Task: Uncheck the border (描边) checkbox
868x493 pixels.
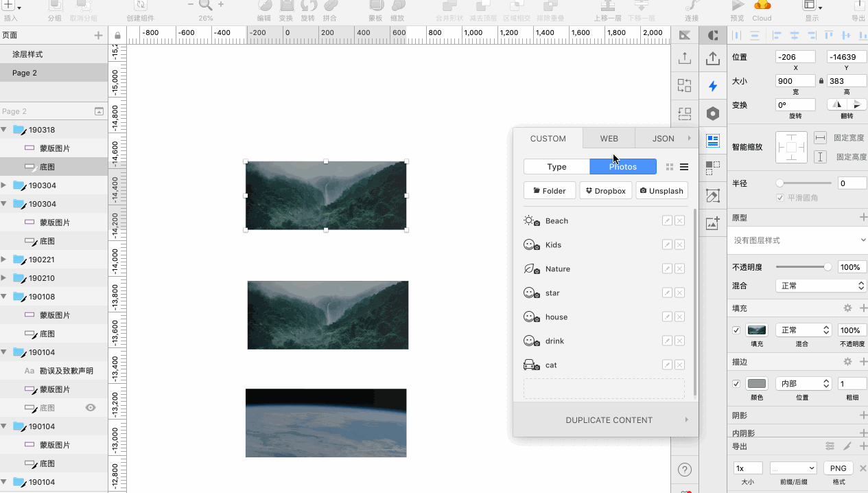Action: 736,384
